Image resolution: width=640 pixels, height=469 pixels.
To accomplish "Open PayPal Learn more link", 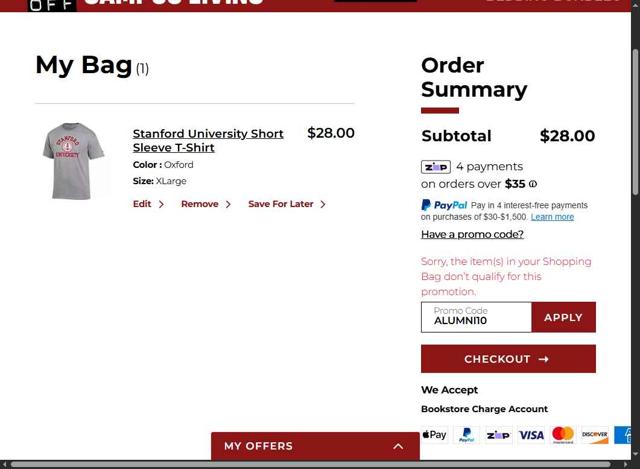I will 552,217.
